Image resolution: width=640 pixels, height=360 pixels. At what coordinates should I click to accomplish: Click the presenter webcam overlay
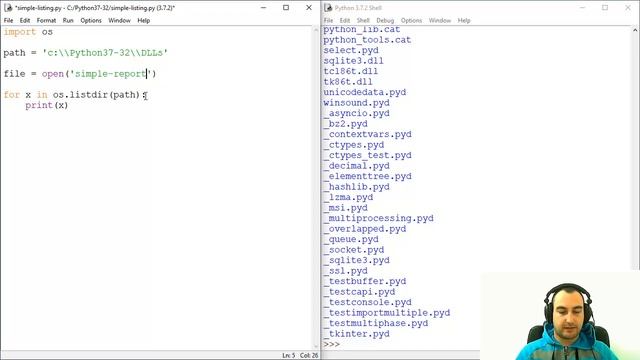[x=560, y=316]
